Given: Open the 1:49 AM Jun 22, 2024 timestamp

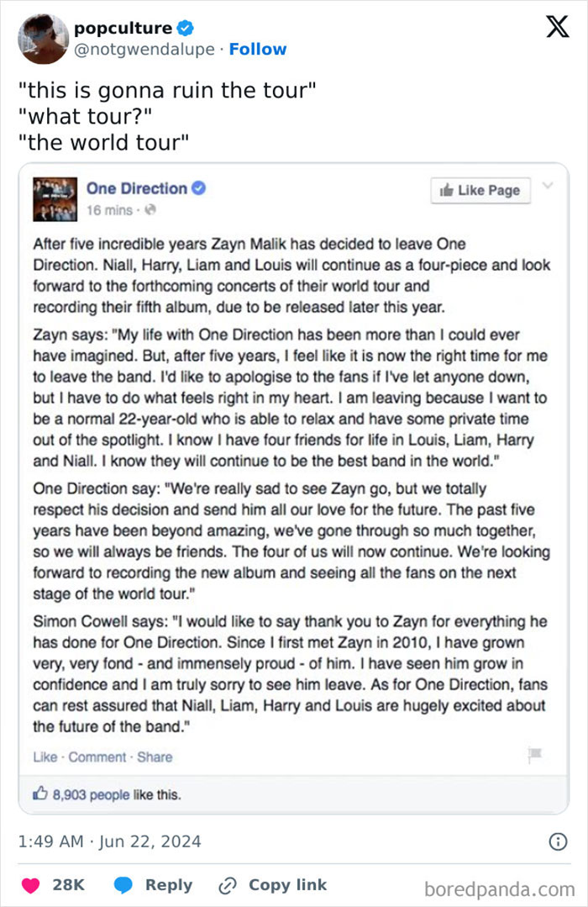Looking at the screenshot, I should point(109,841).
